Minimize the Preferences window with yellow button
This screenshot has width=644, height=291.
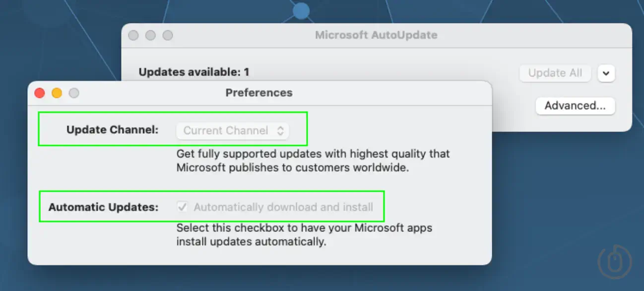point(57,93)
